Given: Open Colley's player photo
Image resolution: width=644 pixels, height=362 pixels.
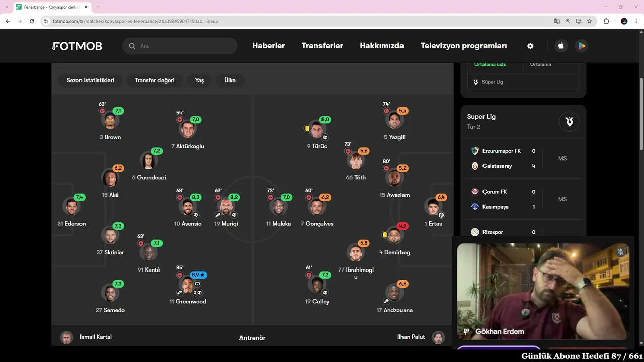Looking at the screenshot, I should 317,285.
